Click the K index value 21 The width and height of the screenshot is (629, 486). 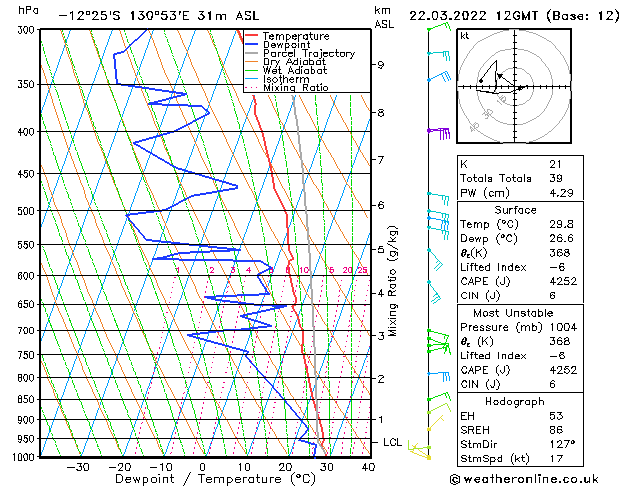tap(556, 164)
